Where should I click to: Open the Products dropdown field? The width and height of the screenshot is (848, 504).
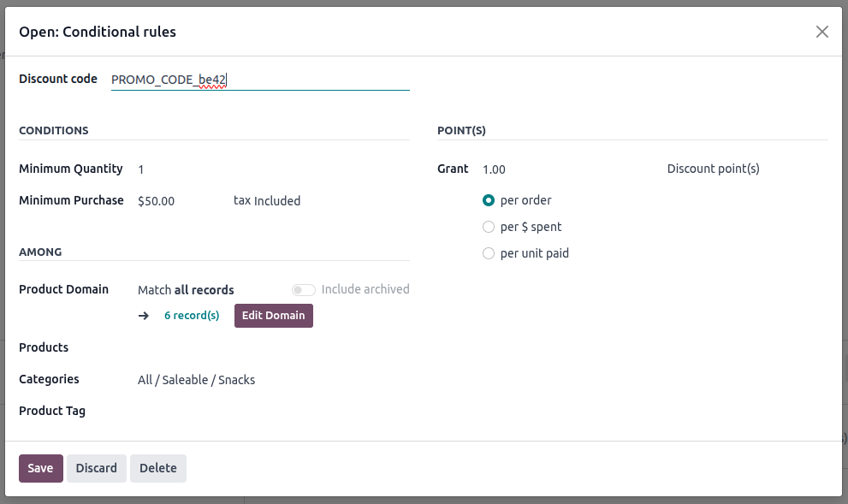[272, 347]
